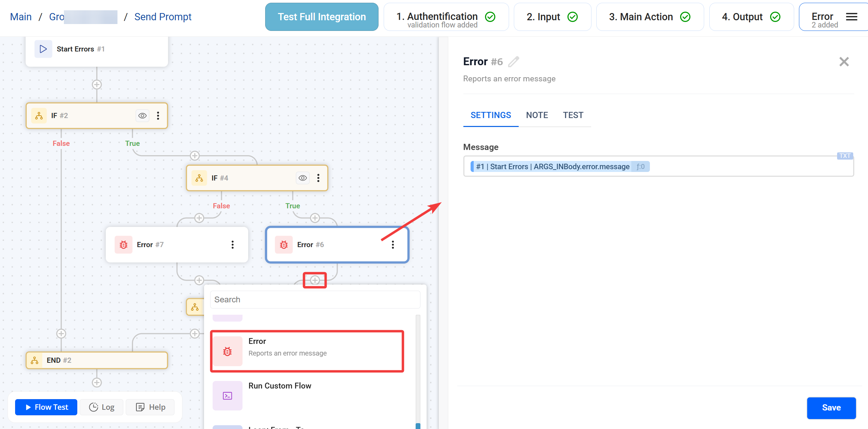
Task: Switch to the NOTE tab
Action: pyautogui.click(x=537, y=115)
